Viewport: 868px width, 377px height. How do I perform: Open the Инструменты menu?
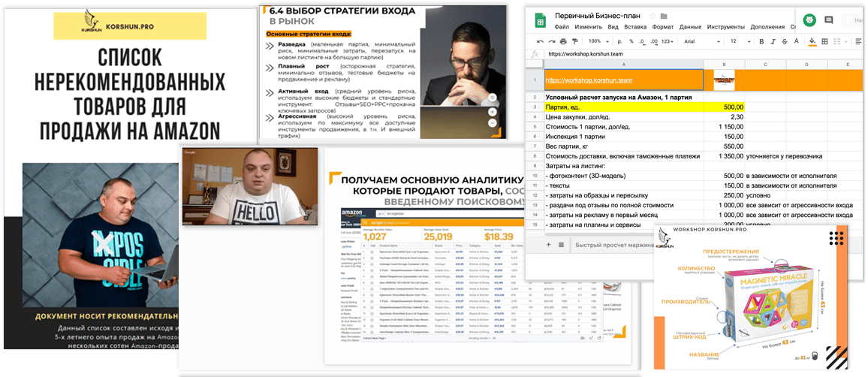pos(726,26)
